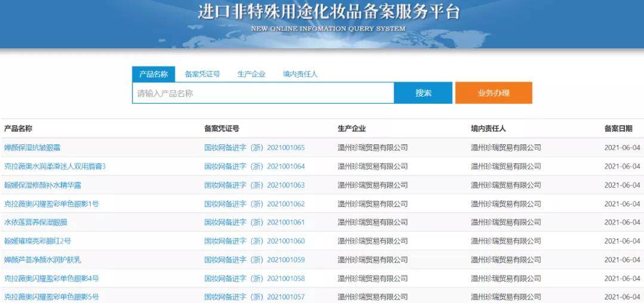Open record number ending 2021001058

[254, 279]
